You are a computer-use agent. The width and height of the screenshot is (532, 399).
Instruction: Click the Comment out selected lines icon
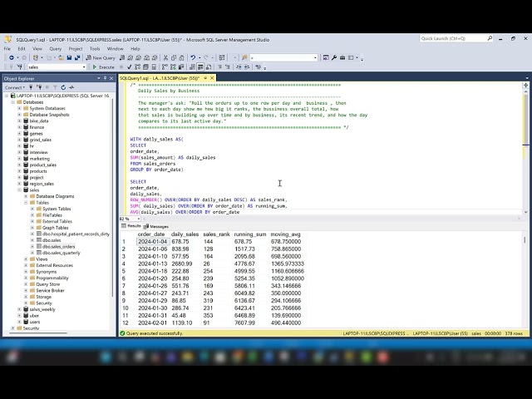pos(219,67)
